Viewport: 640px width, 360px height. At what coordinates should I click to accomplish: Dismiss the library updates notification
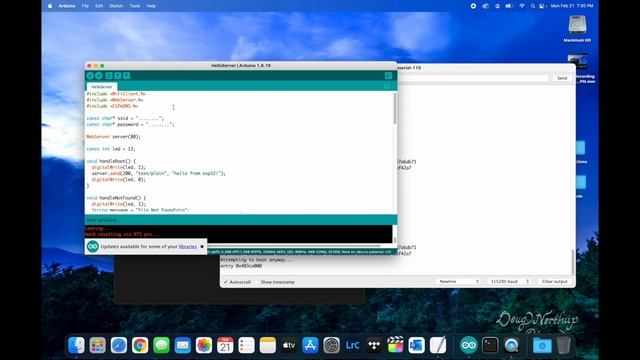(x=202, y=247)
